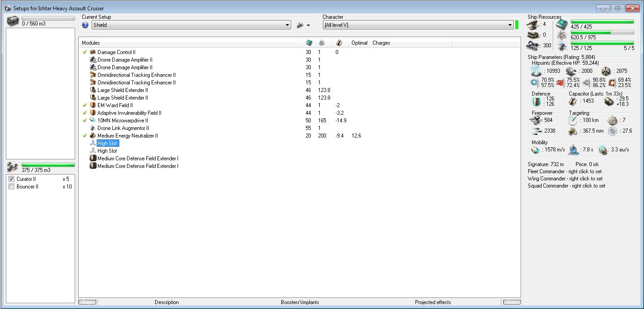Click the 165 powergrid value for Microwarpdrive
Image resolution: width=644 pixels, height=309 pixels.
point(322,121)
